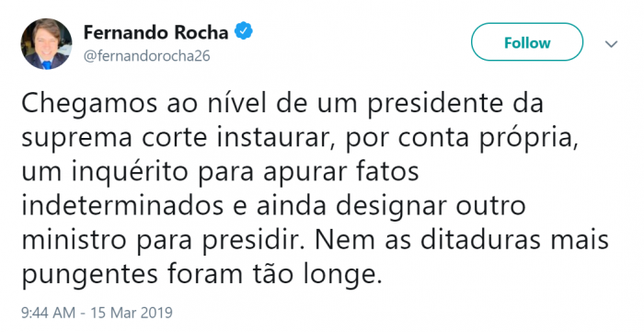Click the word ministro in the tweet
Viewport: 644px width, 332px height.
tap(74, 240)
